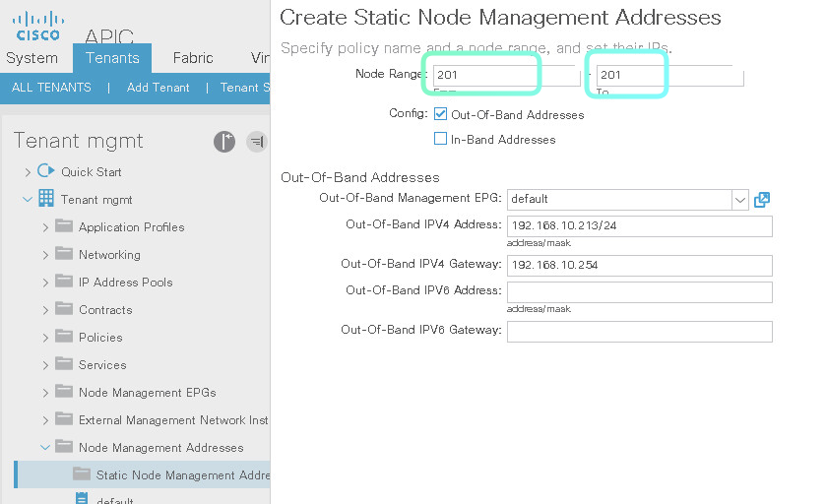The image size is (826, 504).
Task: Expand the Application Profiles folder
Action: [45, 227]
